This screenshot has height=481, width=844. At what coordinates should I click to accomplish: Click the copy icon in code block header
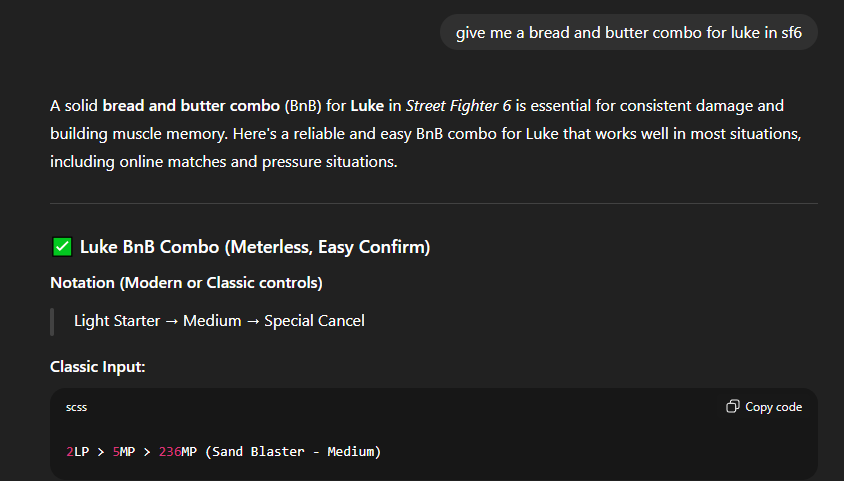coord(733,407)
